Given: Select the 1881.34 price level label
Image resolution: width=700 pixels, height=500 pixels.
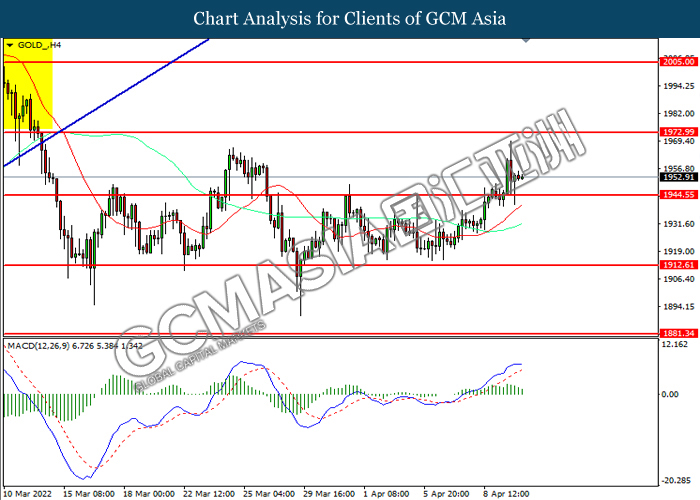Looking at the screenshot, I should pyautogui.click(x=678, y=333).
